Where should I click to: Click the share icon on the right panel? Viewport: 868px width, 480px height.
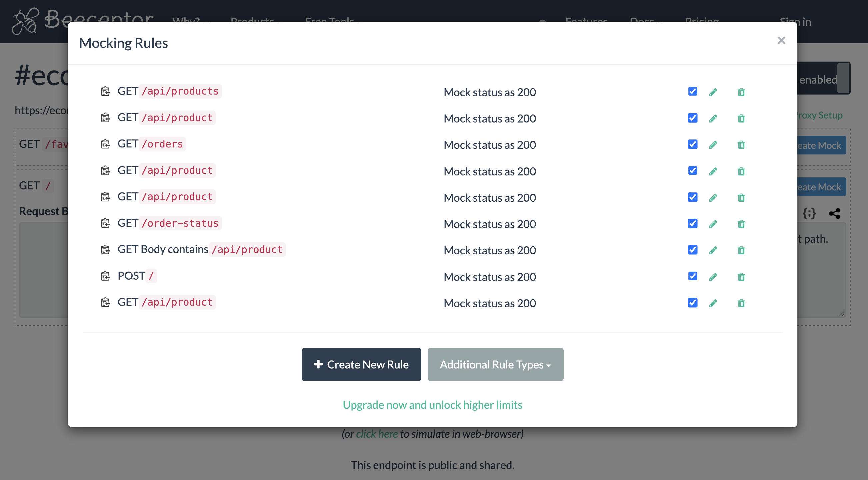click(835, 213)
